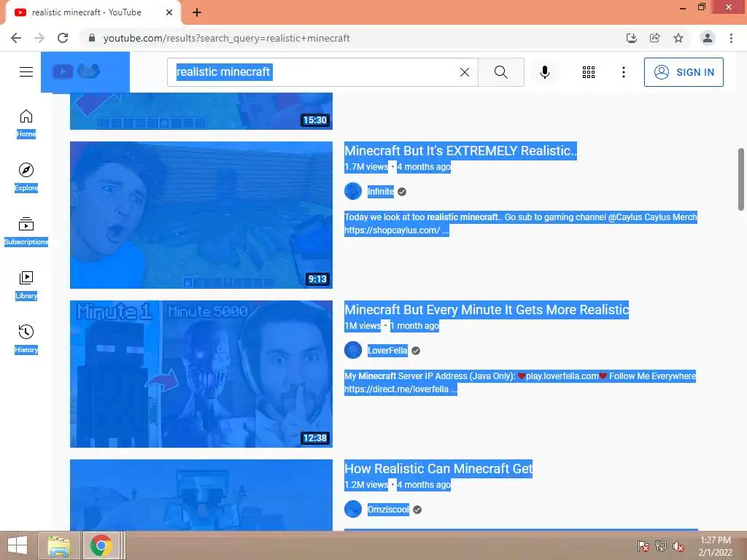Click the address bar URL
This screenshot has width=747, height=560.
(227, 38)
